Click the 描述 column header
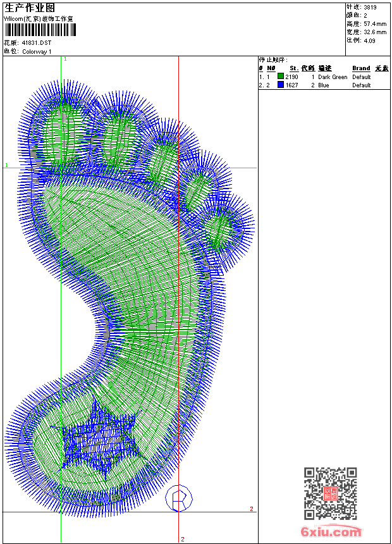 pos(324,68)
